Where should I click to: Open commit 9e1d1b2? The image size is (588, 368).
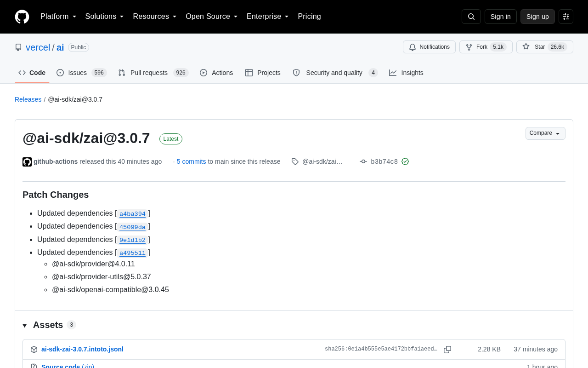pyautogui.click(x=132, y=240)
